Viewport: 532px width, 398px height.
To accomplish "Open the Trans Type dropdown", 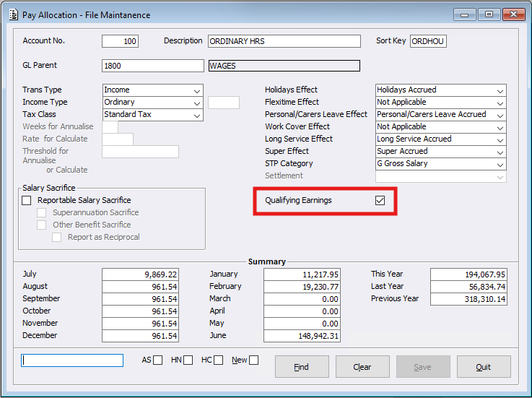I will pyautogui.click(x=197, y=90).
